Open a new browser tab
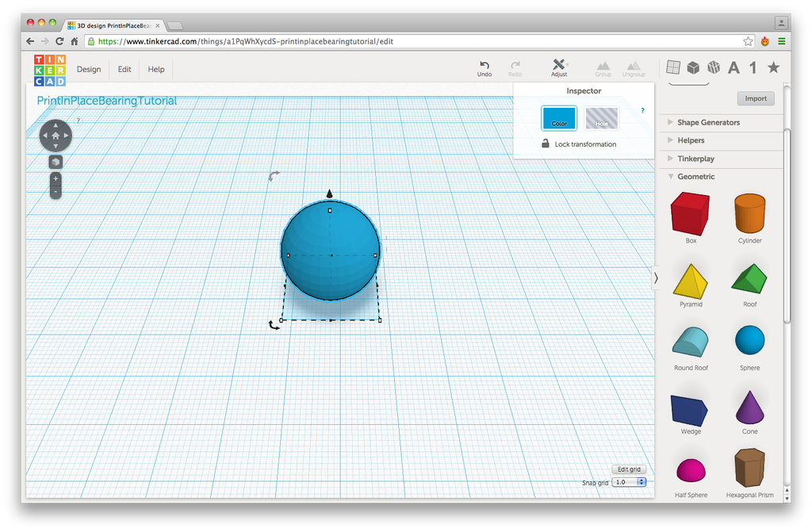Viewport: 812px width, 532px height. (175, 25)
